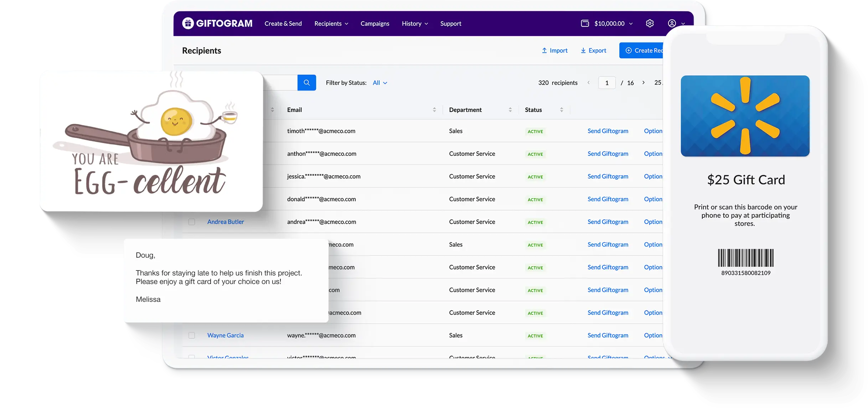Sort by Email column arrows
This screenshot has width=868, height=408.
(434, 110)
